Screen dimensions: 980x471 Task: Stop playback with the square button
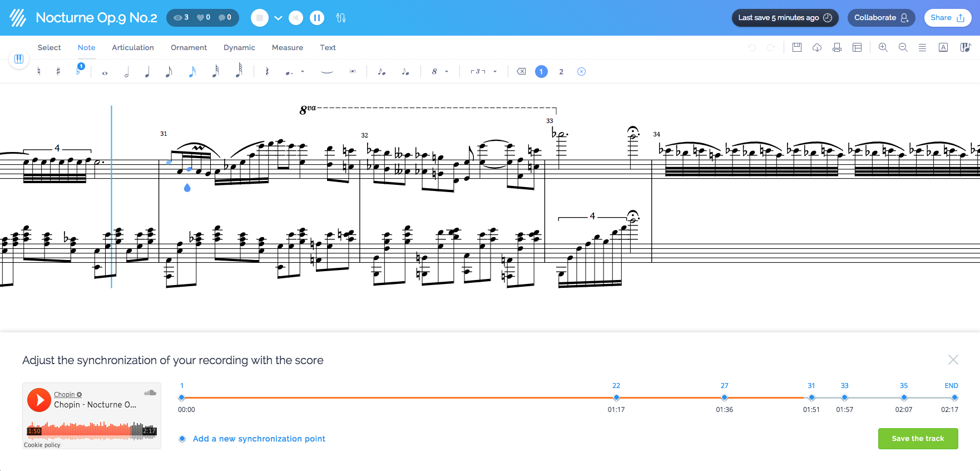(x=260, y=18)
